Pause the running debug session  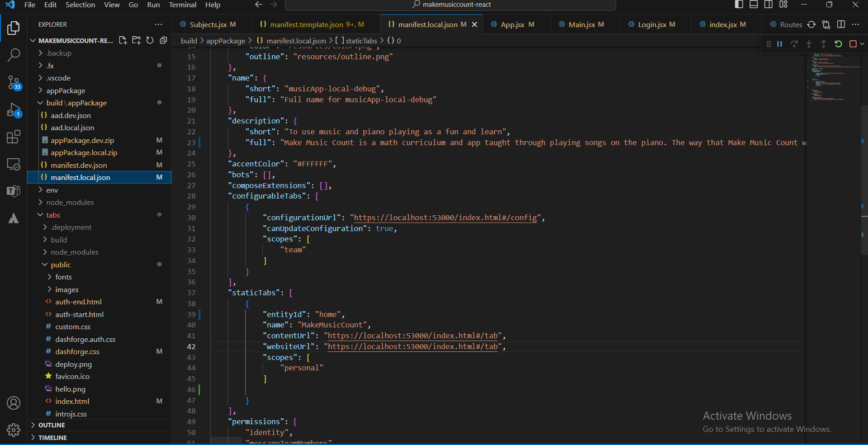(779, 44)
